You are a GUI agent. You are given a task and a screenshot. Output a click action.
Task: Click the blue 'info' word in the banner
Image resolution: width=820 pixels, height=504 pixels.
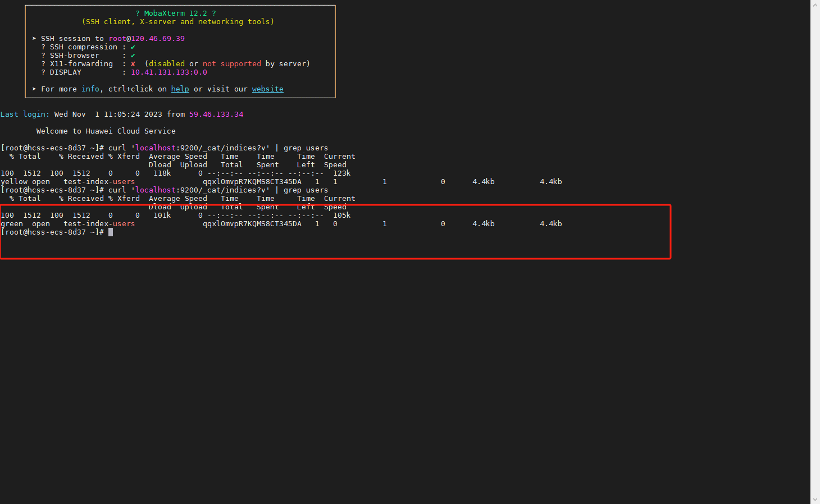coord(90,89)
